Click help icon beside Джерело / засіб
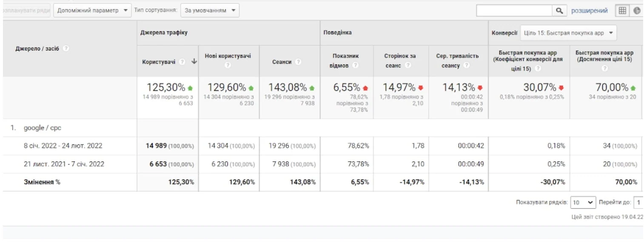Viewport: 644px width, 242px height. [x=66, y=48]
